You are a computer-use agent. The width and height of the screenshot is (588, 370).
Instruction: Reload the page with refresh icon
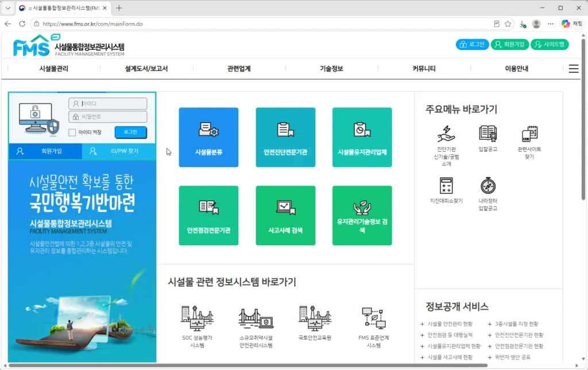coord(22,24)
